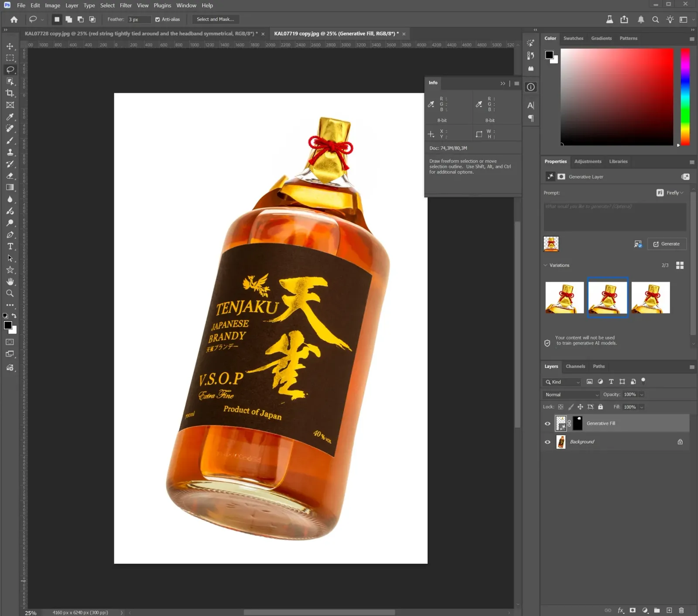Select the Eyedropper tool

click(x=10, y=117)
